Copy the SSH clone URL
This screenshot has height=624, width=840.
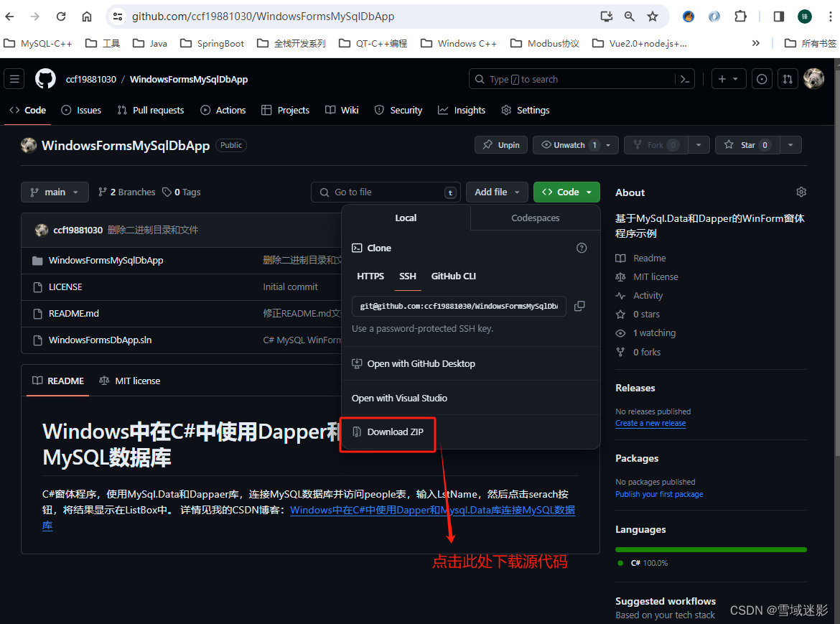click(579, 306)
